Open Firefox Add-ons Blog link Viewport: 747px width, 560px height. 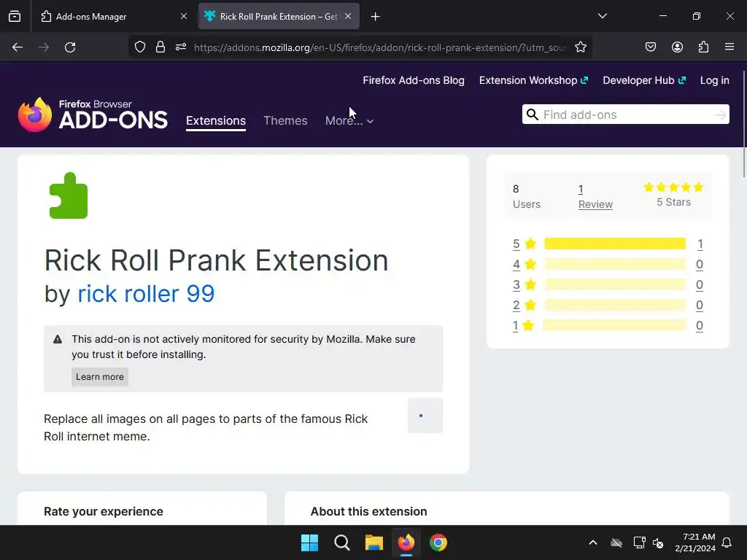tap(414, 80)
